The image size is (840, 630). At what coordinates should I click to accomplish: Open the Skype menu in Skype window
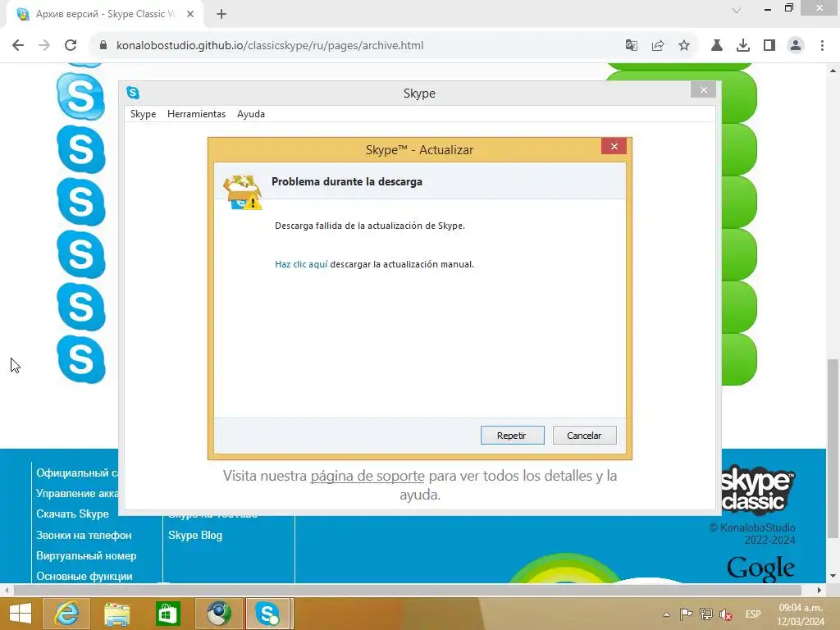pyautogui.click(x=143, y=114)
